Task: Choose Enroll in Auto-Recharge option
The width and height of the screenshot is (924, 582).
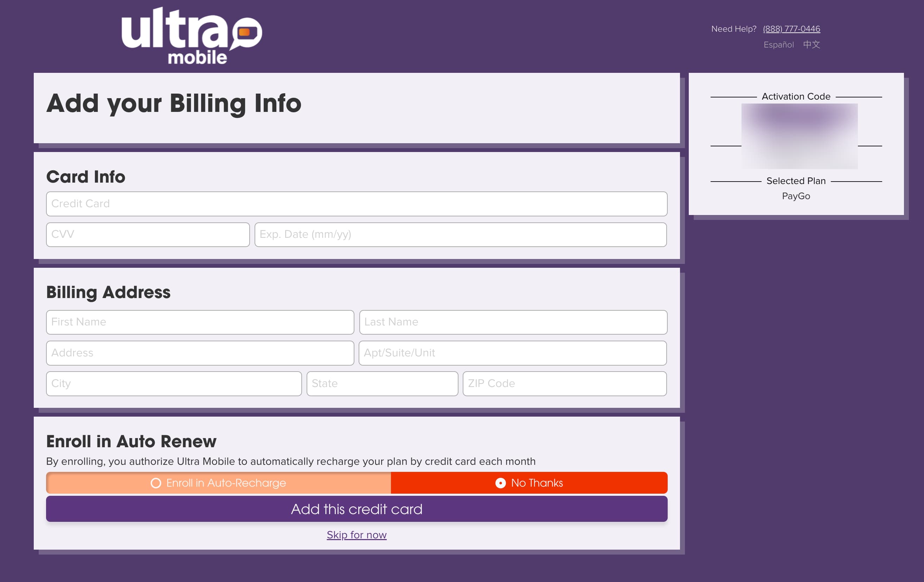Action: (x=218, y=482)
